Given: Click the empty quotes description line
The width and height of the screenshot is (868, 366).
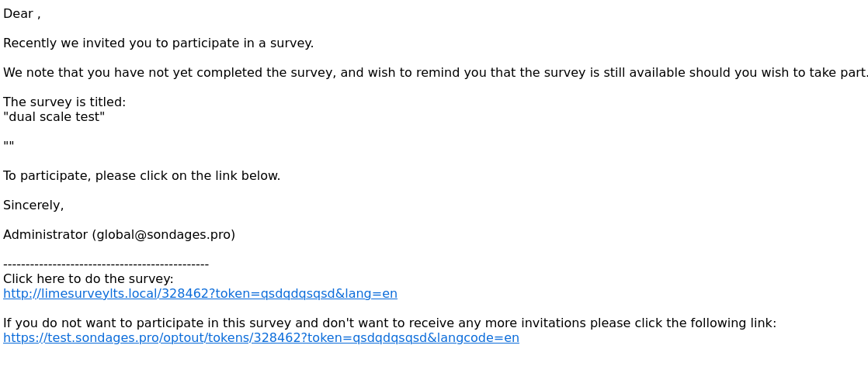Looking at the screenshot, I should pos(9,145).
